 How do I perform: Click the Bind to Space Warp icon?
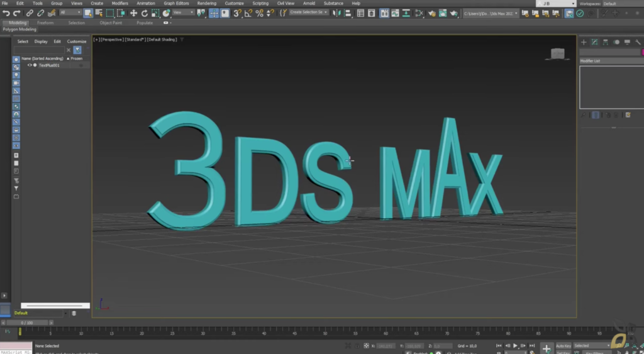pos(52,13)
